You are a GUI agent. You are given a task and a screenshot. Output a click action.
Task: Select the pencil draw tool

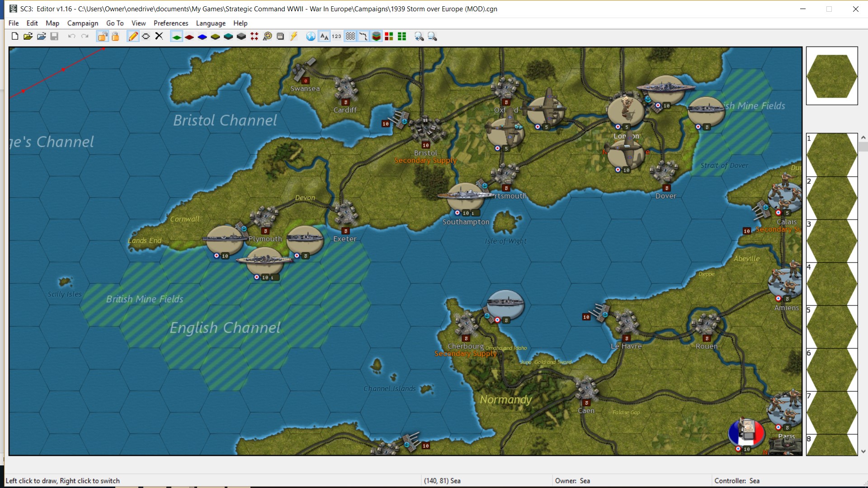click(133, 37)
